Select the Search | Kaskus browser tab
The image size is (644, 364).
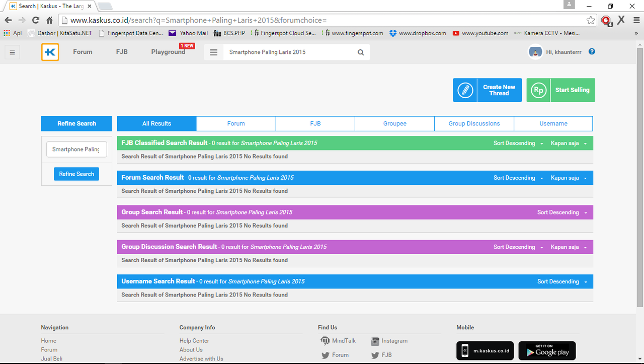pos(50,6)
